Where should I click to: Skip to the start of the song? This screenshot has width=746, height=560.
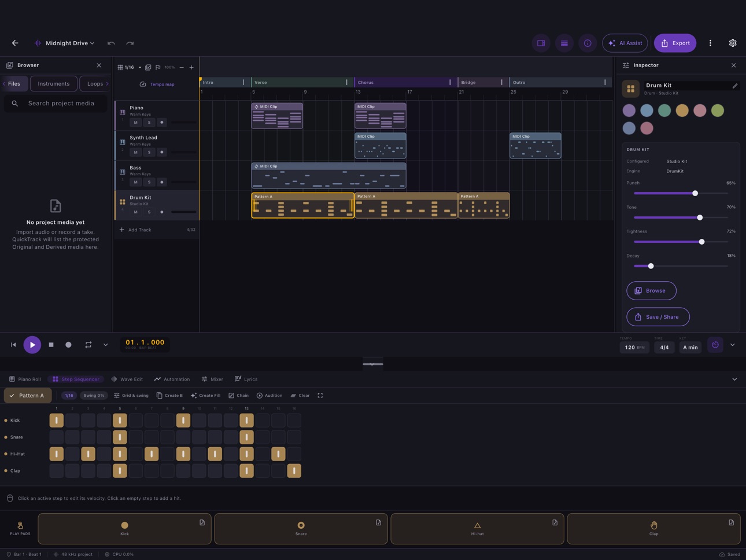13,345
